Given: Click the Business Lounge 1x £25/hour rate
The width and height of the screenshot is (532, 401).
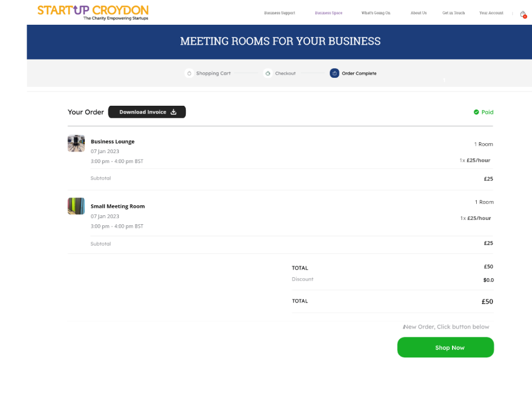Looking at the screenshot, I should 475,160.
